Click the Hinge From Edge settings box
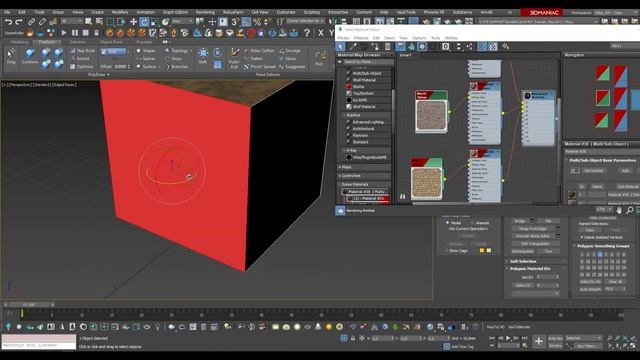 (x=558, y=229)
